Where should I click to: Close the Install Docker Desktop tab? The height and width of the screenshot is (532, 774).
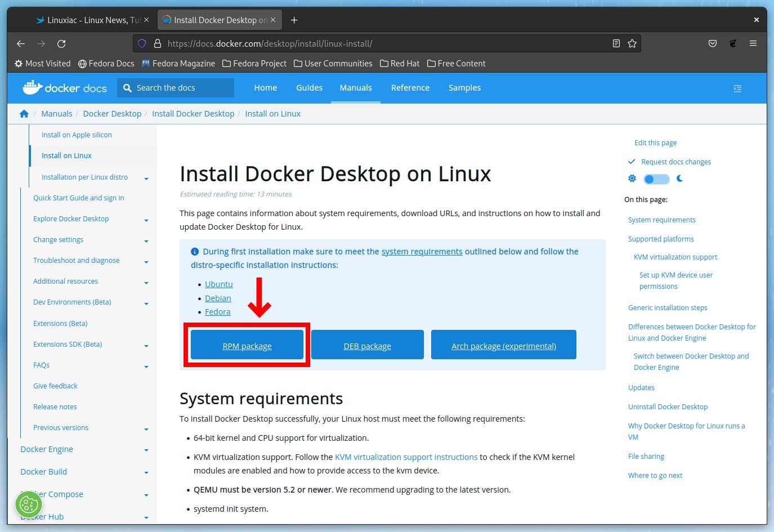(273, 20)
